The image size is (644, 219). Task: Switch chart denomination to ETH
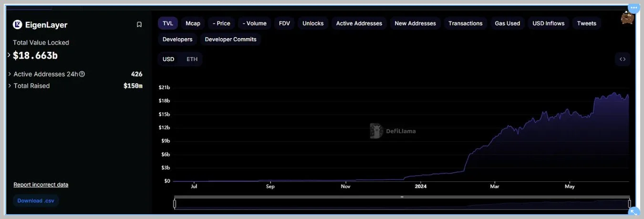[x=192, y=59]
